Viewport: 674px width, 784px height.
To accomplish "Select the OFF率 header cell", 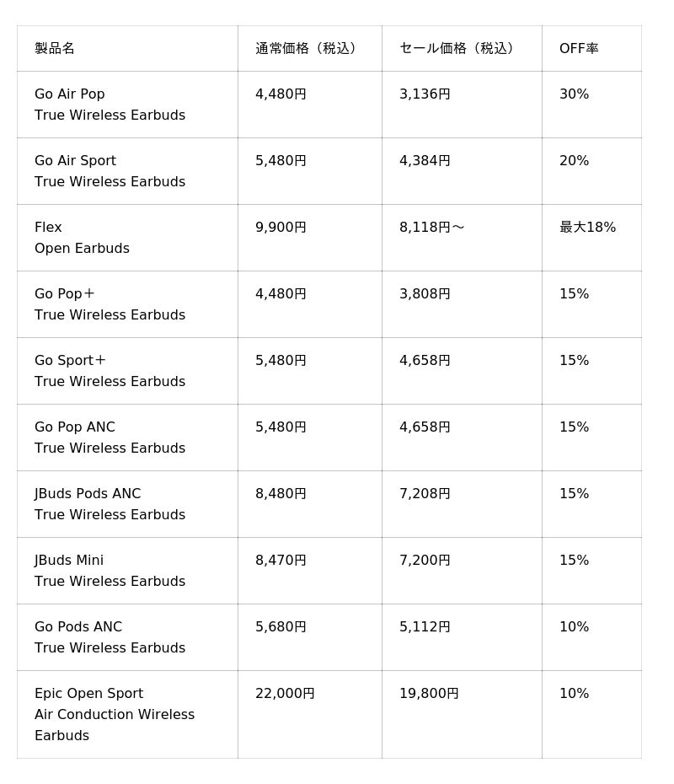I will pos(579,48).
